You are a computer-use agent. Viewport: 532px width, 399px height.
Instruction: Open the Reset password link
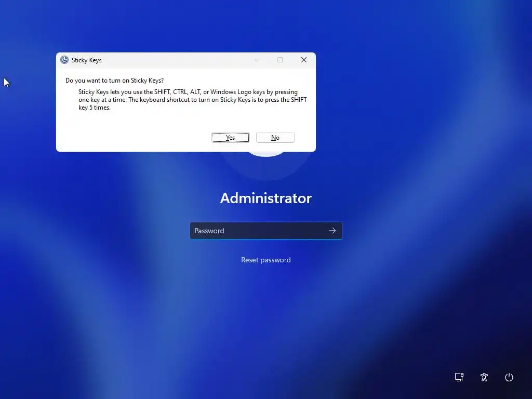click(x=265, y=260)
